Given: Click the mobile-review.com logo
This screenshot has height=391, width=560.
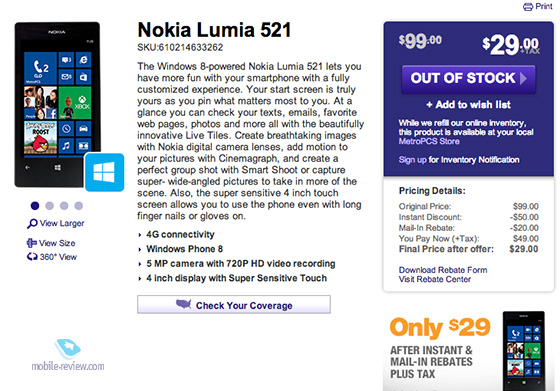Looking at the screenshot, I should tap(68, 355).
